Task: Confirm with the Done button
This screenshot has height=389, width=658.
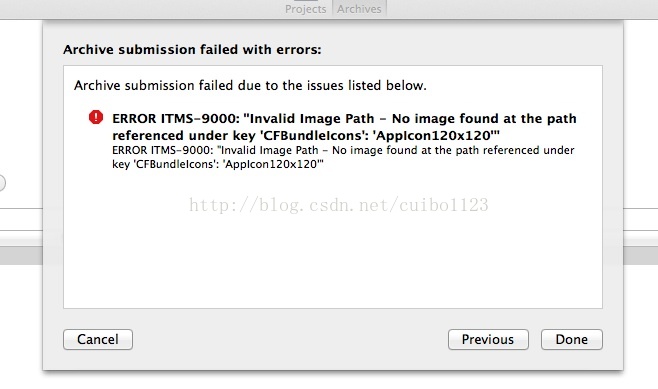Action: (572, 339)
